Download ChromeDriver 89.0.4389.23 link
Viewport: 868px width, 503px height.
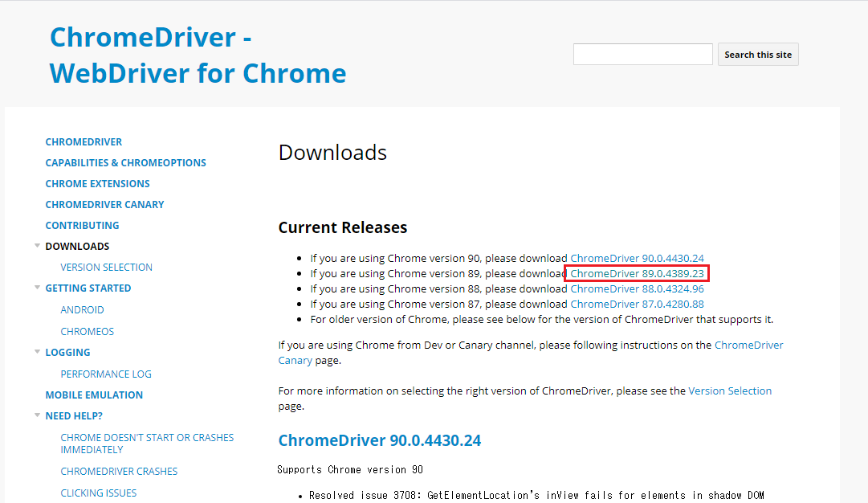coord(638,274)
